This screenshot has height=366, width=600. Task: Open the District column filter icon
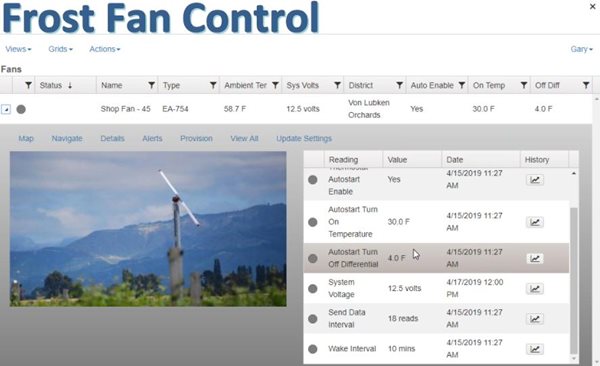click(399, 85)
